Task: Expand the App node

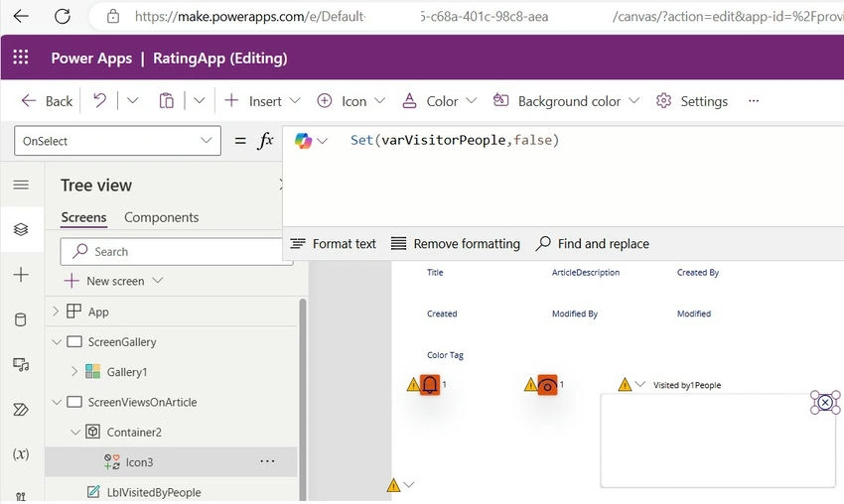Action: (x=56, y=312)
